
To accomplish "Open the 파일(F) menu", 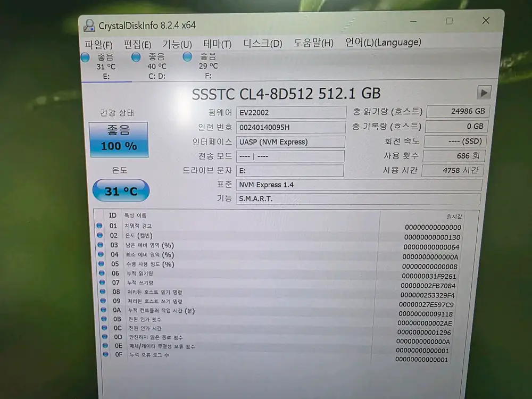I will pos(99,45).
